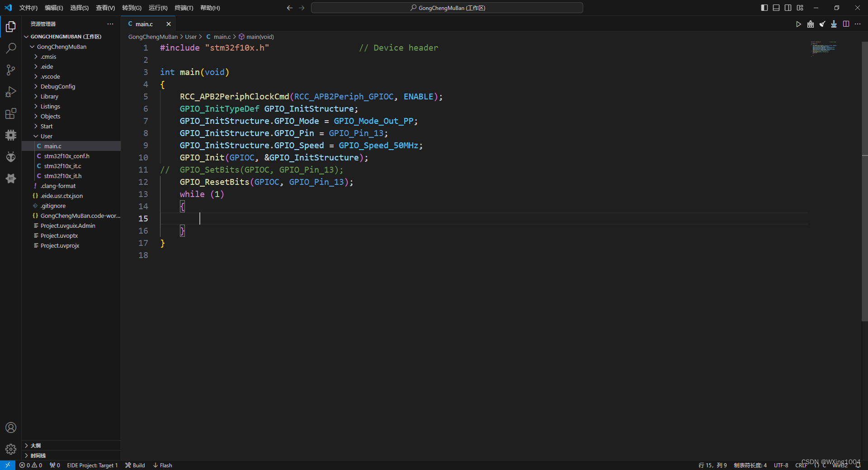Screen dimensions: 868x470
Task: Toggle the bottom panel visibility
Action: click(x=776, y=8)
